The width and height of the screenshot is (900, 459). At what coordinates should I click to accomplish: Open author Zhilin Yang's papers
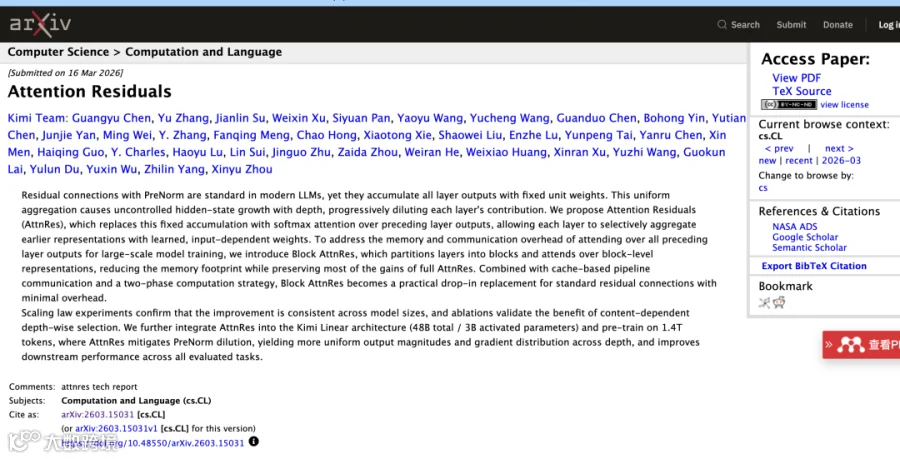[x=174, y=170]
